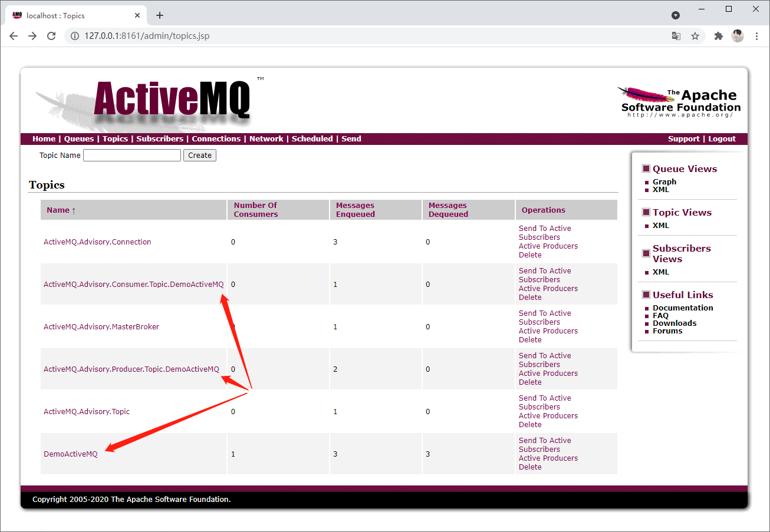The height and width of the screenshot is (532, 770).
Task: Open the tab search dropdown arrow
Action: click(676, 15)
